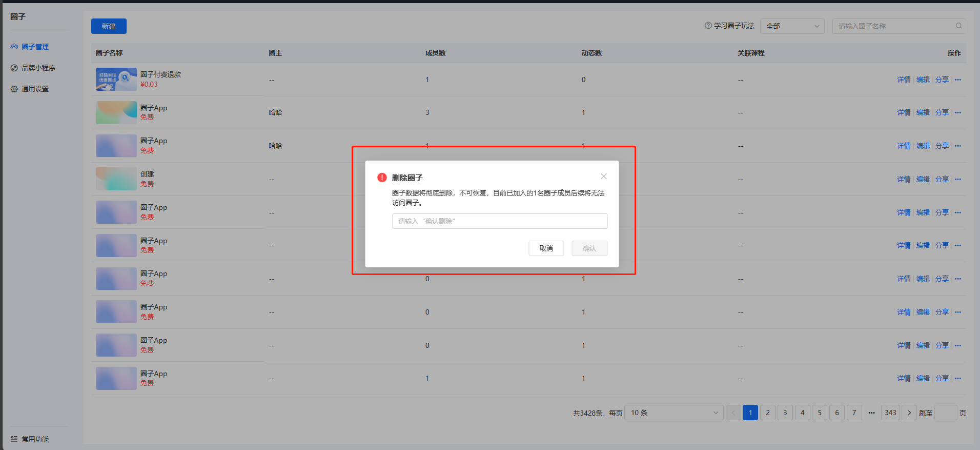The image size is (980, 450).
Task: Click the 创建 circle thumbnail
Action: tap(116, 179)
